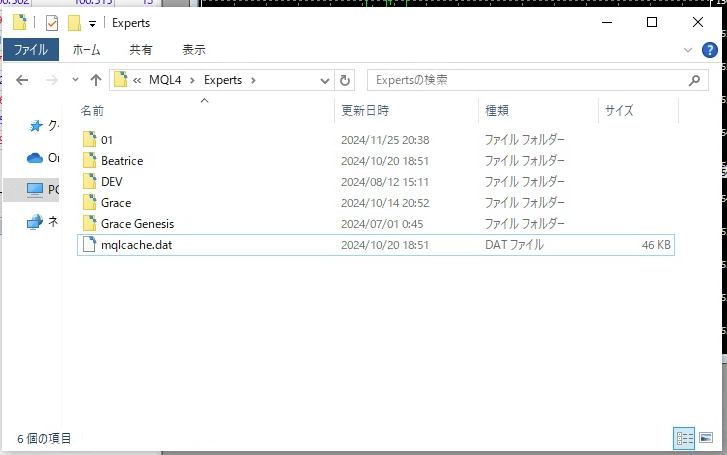727x455 pixels.
Task: Go up one folder level with up arrow
Action: (x=96, y=80)
